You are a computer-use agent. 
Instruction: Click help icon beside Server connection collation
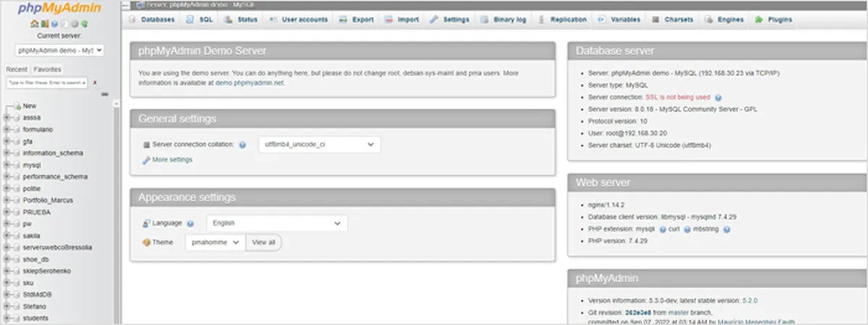click(x=242, y=145)
